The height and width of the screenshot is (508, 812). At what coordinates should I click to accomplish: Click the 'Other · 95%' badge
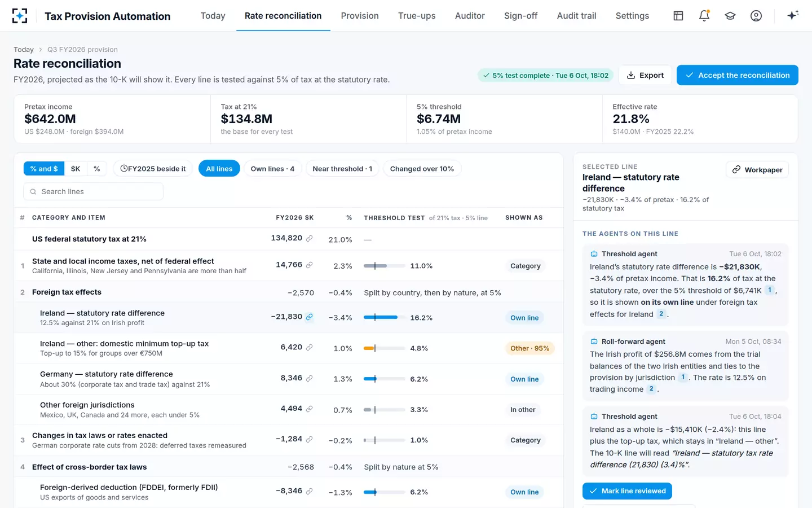(x=529, y=348)
